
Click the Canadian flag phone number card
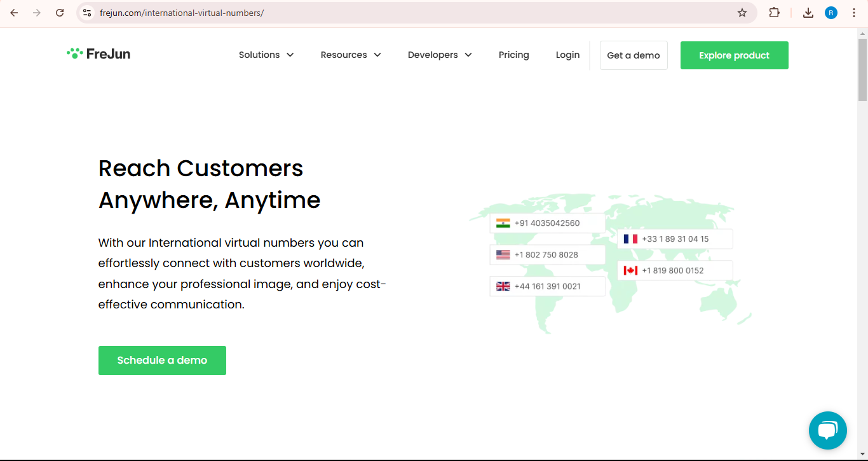(675, 270)
